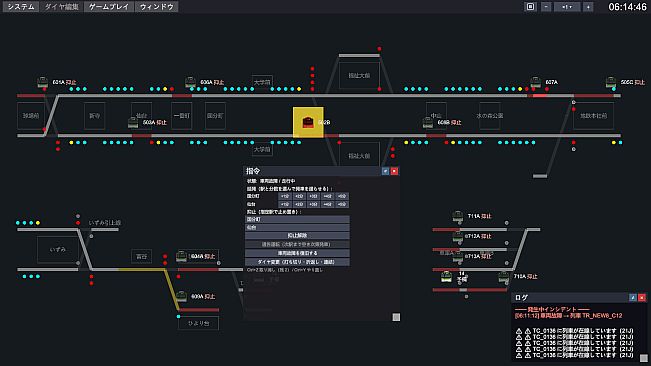Click the greyed-out 通常運転 button
651x366 pixels.
pos(297,244)
